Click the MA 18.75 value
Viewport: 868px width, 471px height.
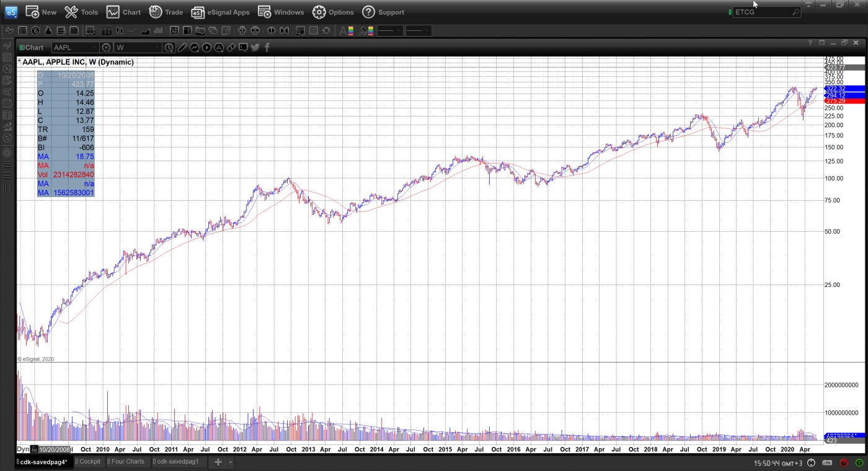[x=84, y=157]
